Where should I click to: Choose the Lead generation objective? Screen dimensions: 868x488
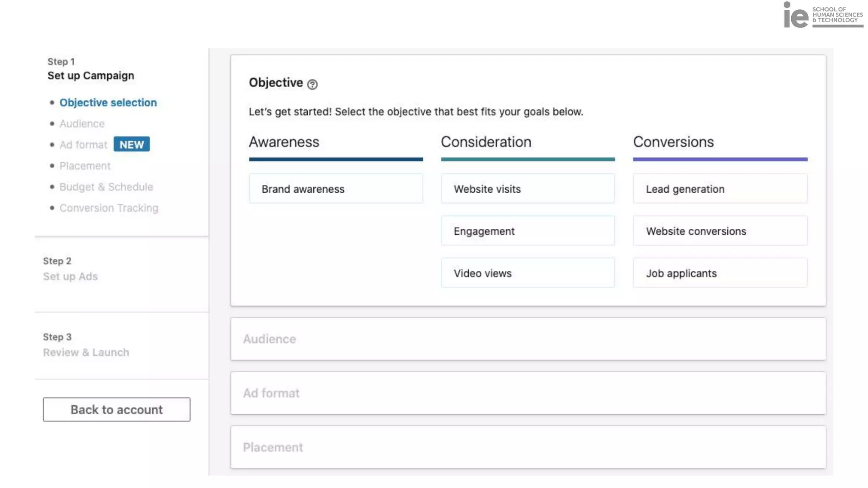[720, 189]
